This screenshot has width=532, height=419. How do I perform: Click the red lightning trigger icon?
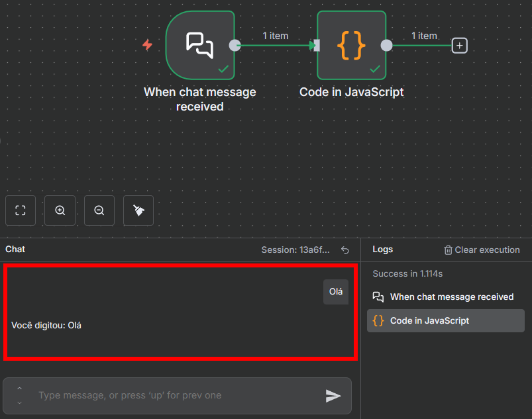[x=148, y=45]
